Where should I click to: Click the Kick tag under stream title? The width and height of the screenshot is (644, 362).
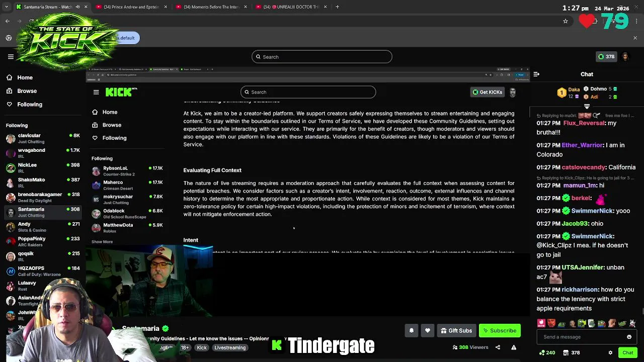click(202, 347)
